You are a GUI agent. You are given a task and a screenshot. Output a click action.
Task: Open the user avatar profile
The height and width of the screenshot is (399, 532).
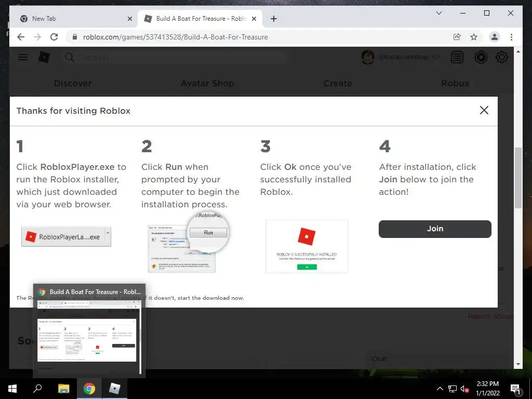[368, 57]
